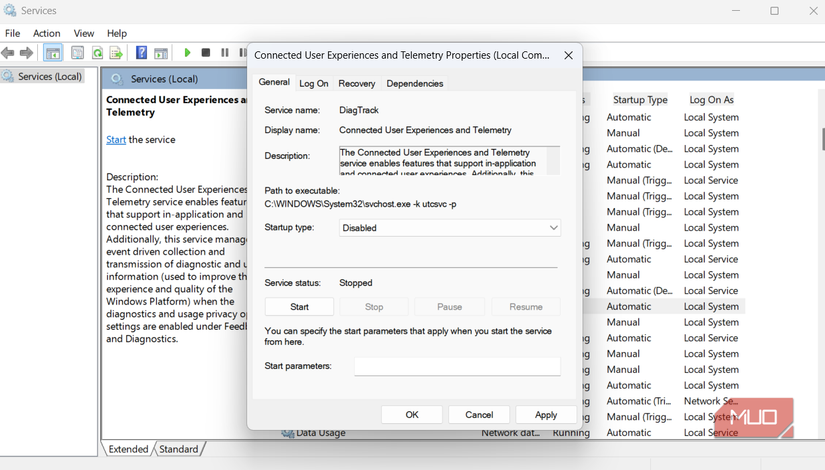Open the View menu
The image size is (825, 470).
pos(84,33)
